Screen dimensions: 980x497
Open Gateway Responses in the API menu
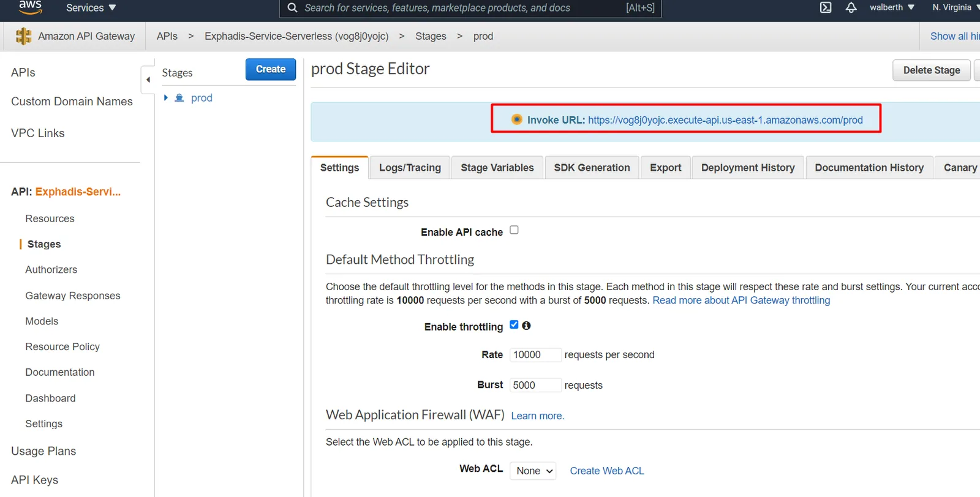pos(73,296)
